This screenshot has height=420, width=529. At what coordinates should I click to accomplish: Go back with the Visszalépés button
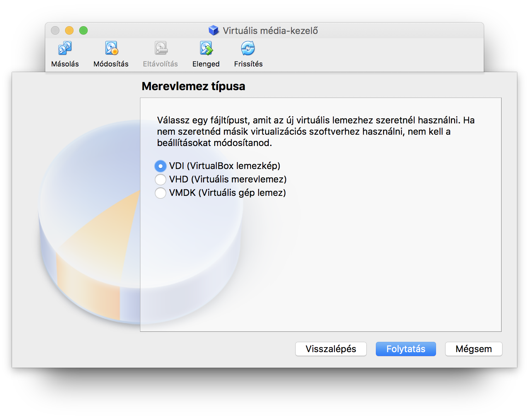[331, 349]
